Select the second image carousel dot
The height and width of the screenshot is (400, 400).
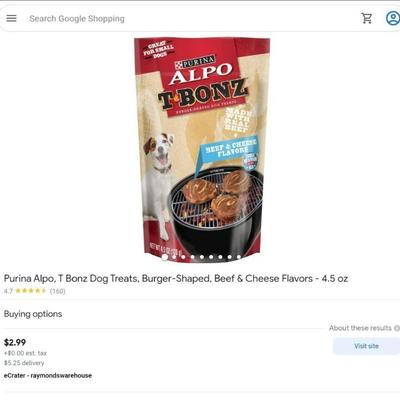tap(174, 257)
